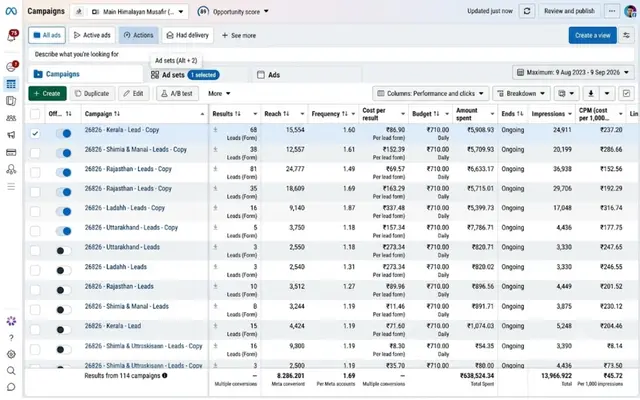Select the header select-all checkbox

click(35, 114)
